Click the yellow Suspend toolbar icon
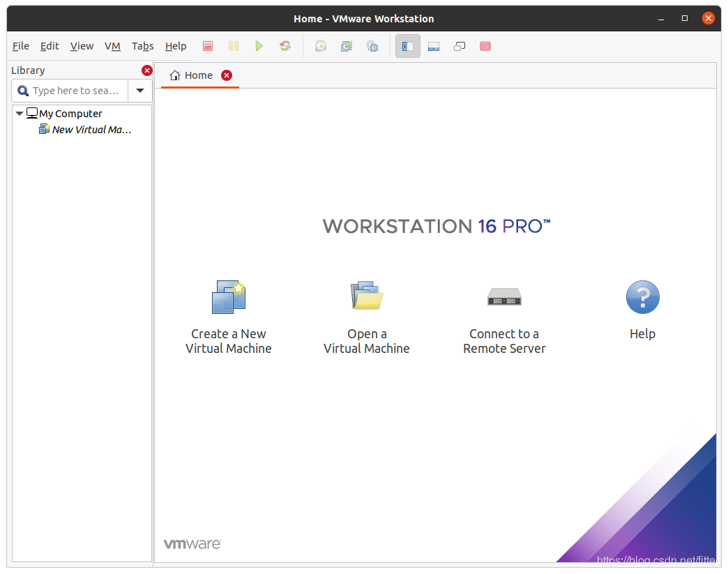This screenshot has width=728, height=574. click(x=234, y=46)
